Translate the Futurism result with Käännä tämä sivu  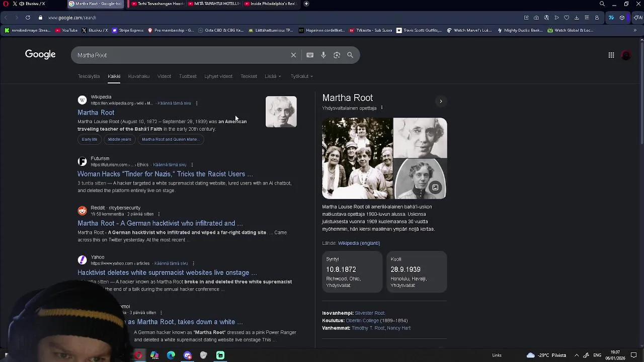170,165
